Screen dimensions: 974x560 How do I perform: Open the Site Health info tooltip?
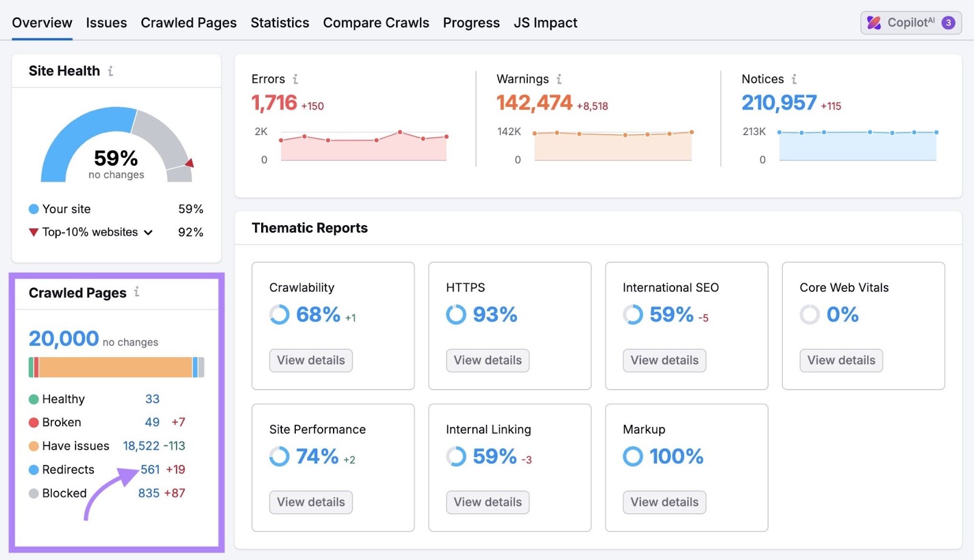(x=110, y=71)
